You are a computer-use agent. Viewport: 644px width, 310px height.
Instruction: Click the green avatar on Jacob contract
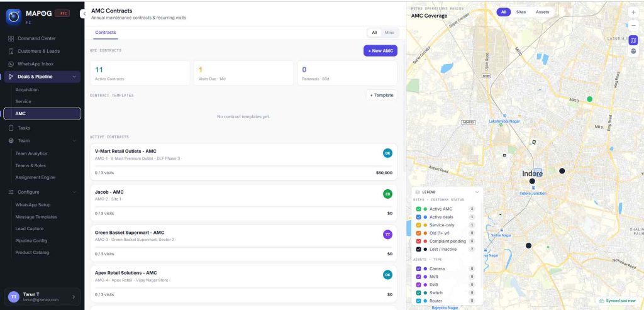tap(387, 194)
